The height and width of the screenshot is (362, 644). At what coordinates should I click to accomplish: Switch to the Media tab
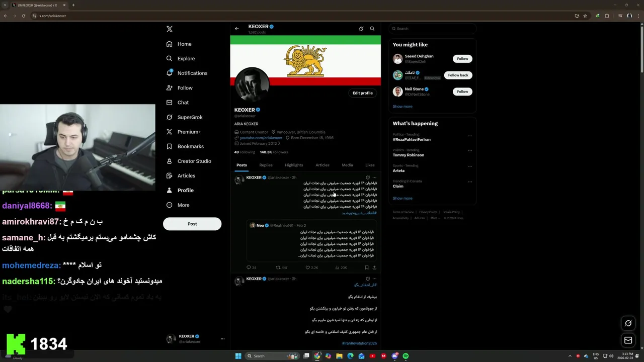pos(347,165)
